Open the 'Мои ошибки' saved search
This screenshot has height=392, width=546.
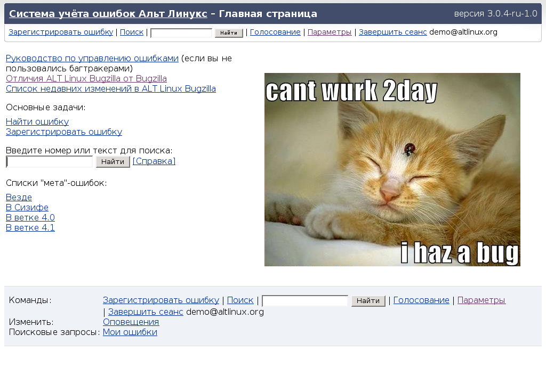tap(130, 332)
